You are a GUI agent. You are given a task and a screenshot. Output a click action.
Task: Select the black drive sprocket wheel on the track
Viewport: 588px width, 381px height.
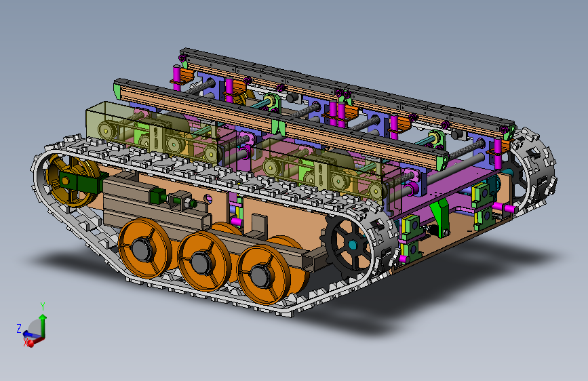click(347, 247)
